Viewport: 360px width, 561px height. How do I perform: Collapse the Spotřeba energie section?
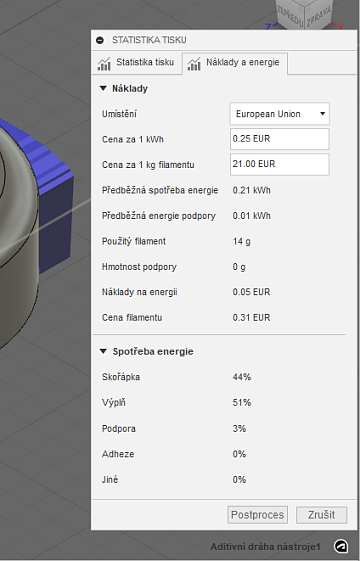[x=103, y=351]
